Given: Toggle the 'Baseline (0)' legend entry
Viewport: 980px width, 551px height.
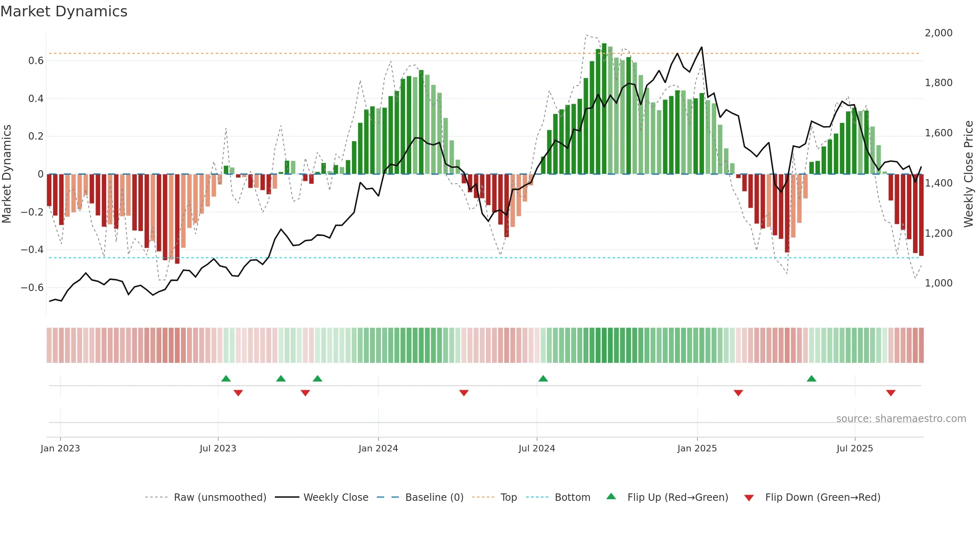Looking at the screenshot, I should coord(420,497).
